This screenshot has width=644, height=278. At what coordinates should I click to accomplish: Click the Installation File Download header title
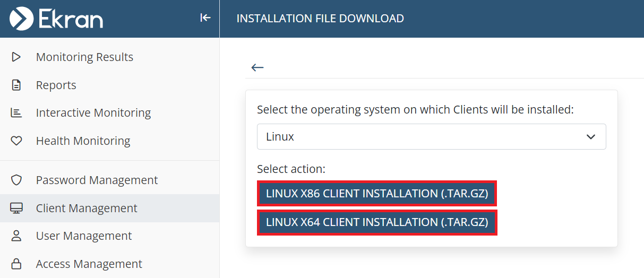pos(320,19)
